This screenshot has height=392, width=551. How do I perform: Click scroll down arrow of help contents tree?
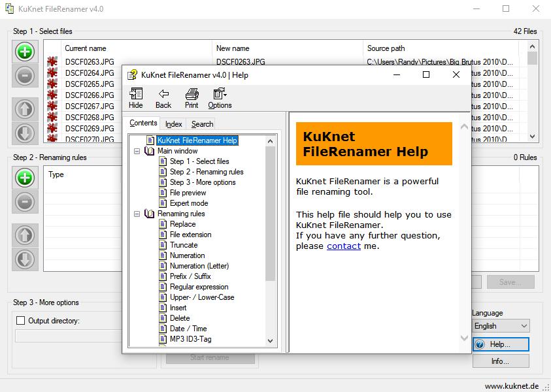[270, 341]
